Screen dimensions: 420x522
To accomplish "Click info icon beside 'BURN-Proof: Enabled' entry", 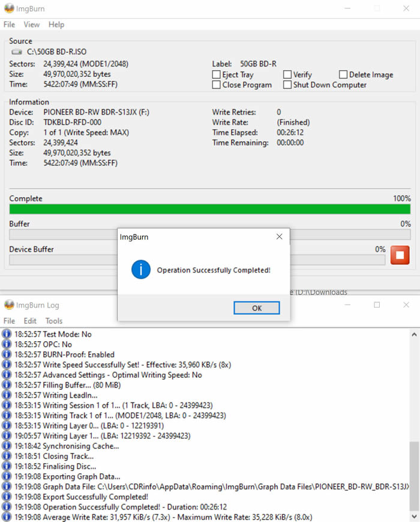I will coord(7,354).
